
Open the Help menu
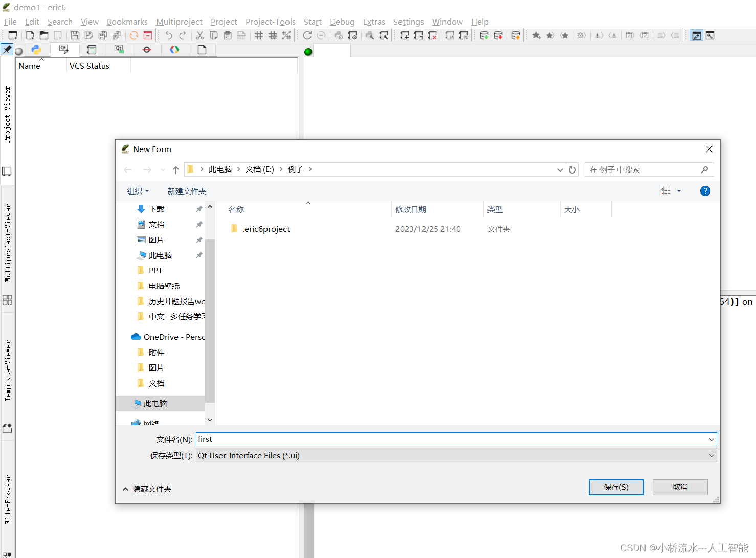tap(480, 22)
